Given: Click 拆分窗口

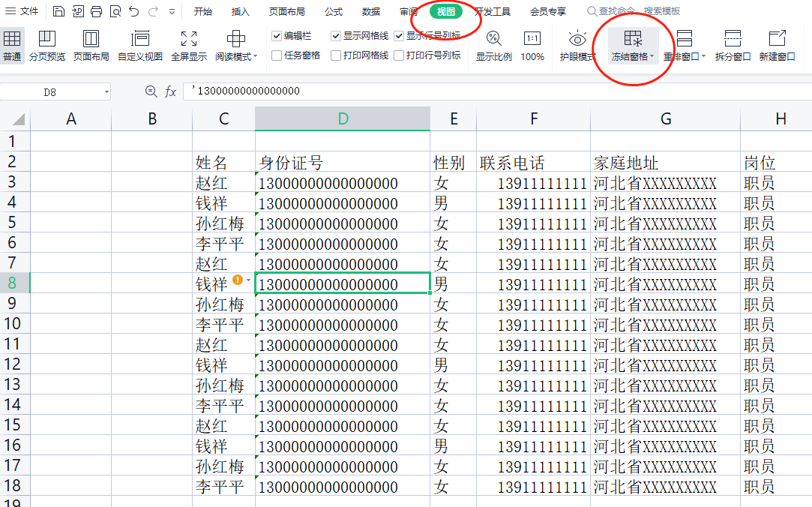Looking at the screenshot, I should [733, 46].
